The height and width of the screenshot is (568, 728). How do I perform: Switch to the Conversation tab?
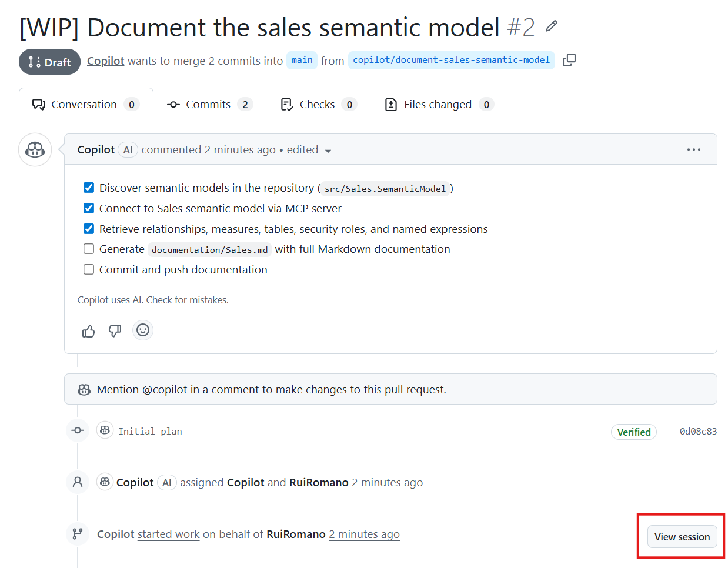coord(86,104)
